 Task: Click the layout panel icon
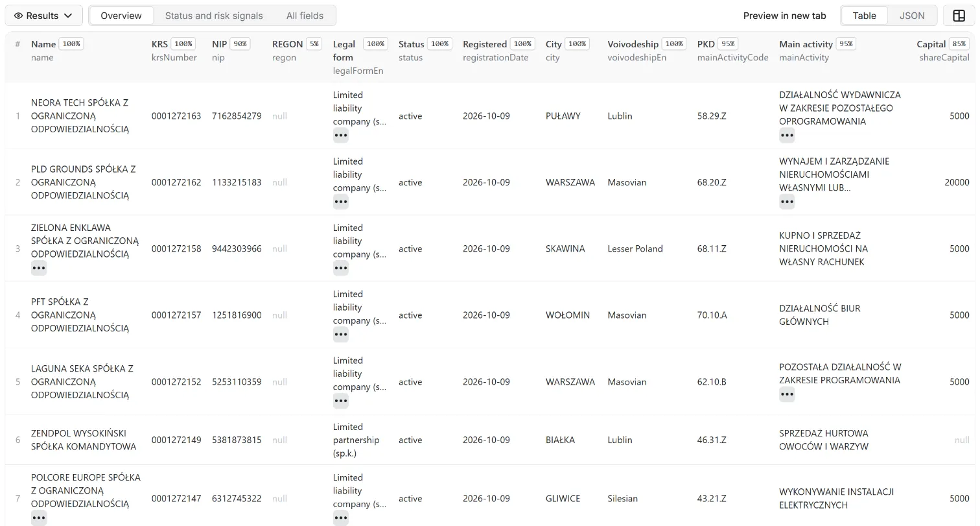click(x=959, y=16)
